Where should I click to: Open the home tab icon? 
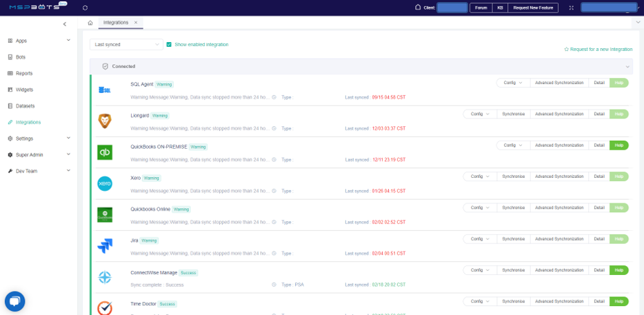[90, 23]
